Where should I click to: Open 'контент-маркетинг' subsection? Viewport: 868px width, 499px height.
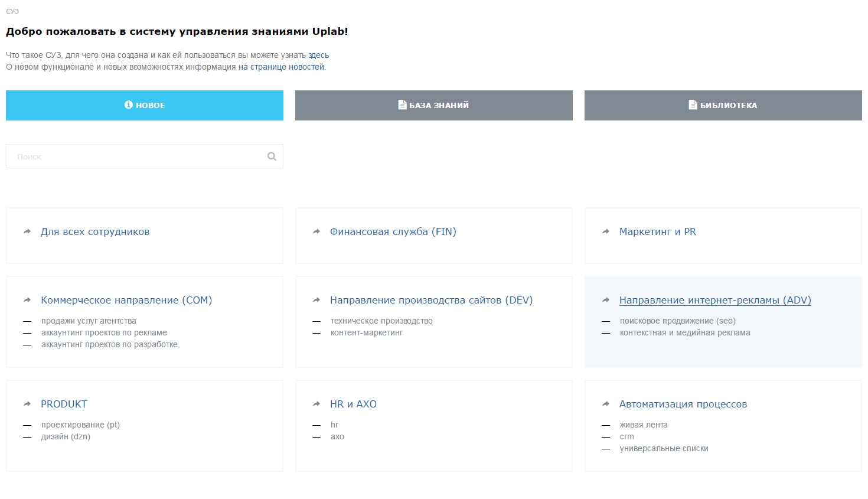[x=367, y=332]
